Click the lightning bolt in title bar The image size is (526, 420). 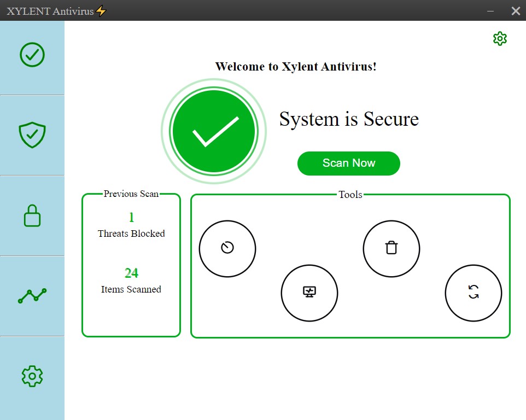101,10
